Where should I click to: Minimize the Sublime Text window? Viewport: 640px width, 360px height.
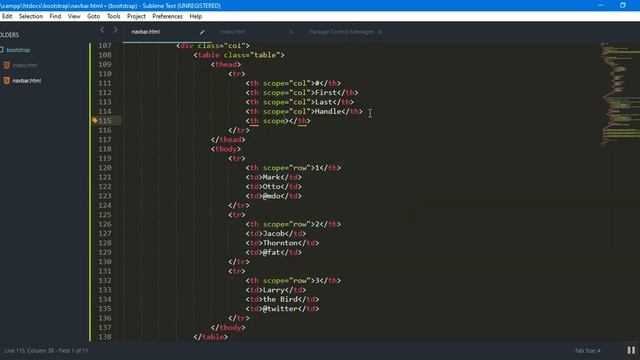point(600,5)
